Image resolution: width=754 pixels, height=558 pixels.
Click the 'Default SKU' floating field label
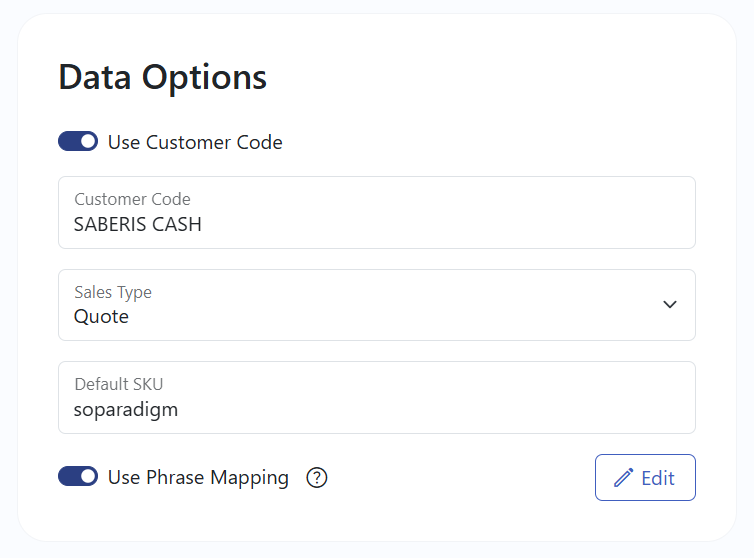[x=118, y=384]
